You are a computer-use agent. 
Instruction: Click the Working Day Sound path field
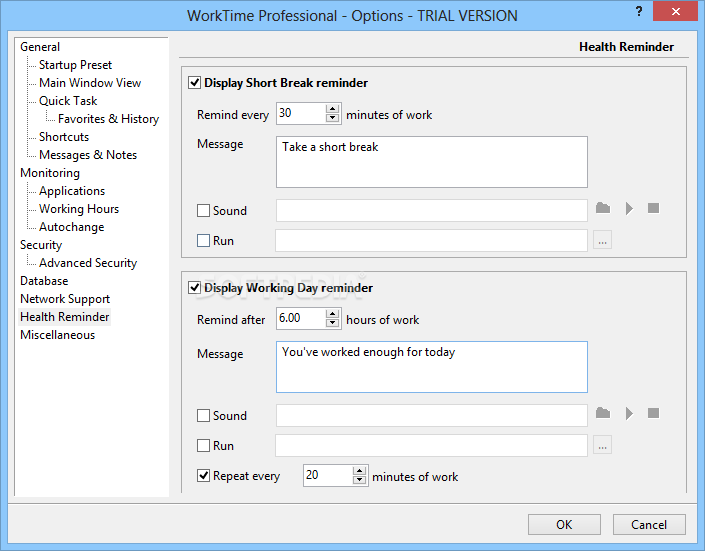pyautogui.click(x=432, y=416)
